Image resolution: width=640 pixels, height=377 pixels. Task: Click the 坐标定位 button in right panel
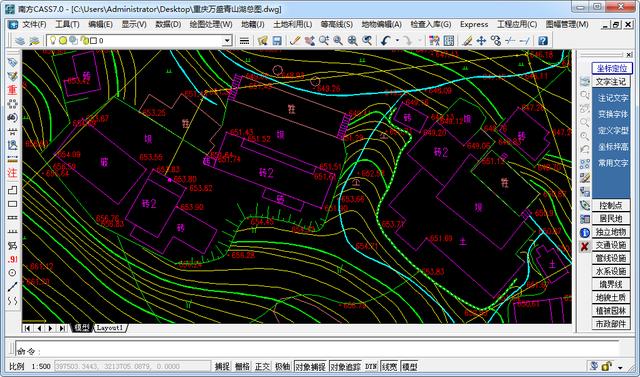coord(611,68)
